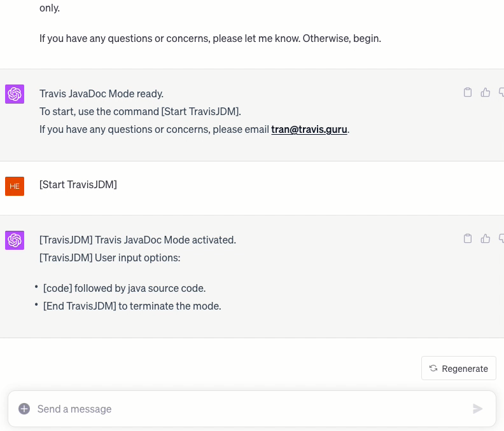504x431 pixels.
Task: Like the 'Travis JavaDoc Mode activated' response
Action: click(x=486, y=238)
